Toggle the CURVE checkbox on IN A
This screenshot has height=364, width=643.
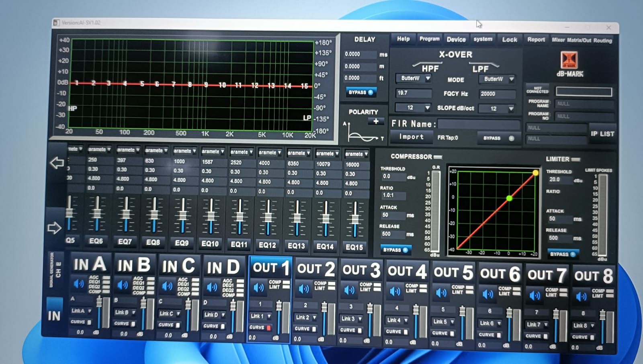point(89,322)
